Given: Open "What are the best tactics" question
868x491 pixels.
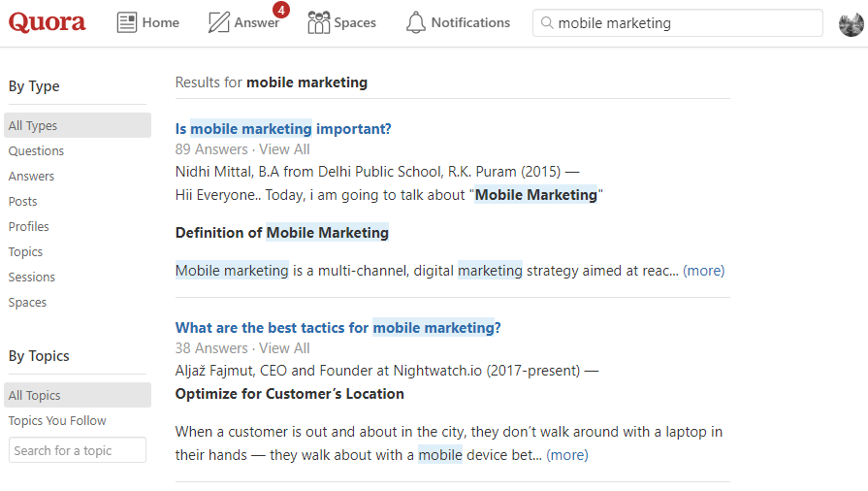Looking at the screenshot, I should click(338, 328).
